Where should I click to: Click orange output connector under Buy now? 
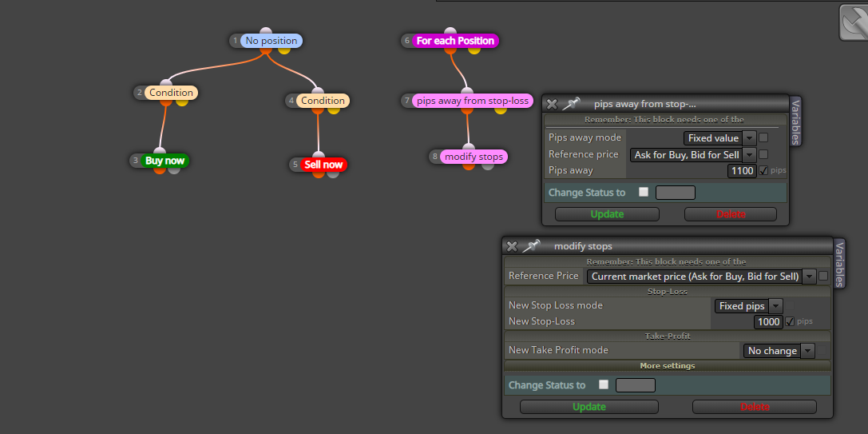pos(160,169)
